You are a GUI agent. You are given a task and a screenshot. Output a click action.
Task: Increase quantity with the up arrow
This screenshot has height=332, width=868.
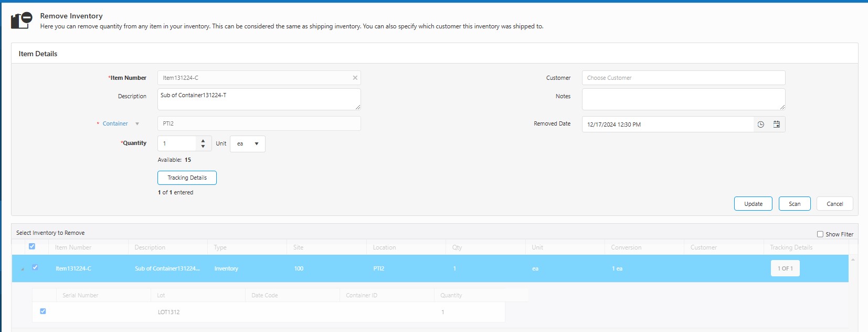(203, 141)
